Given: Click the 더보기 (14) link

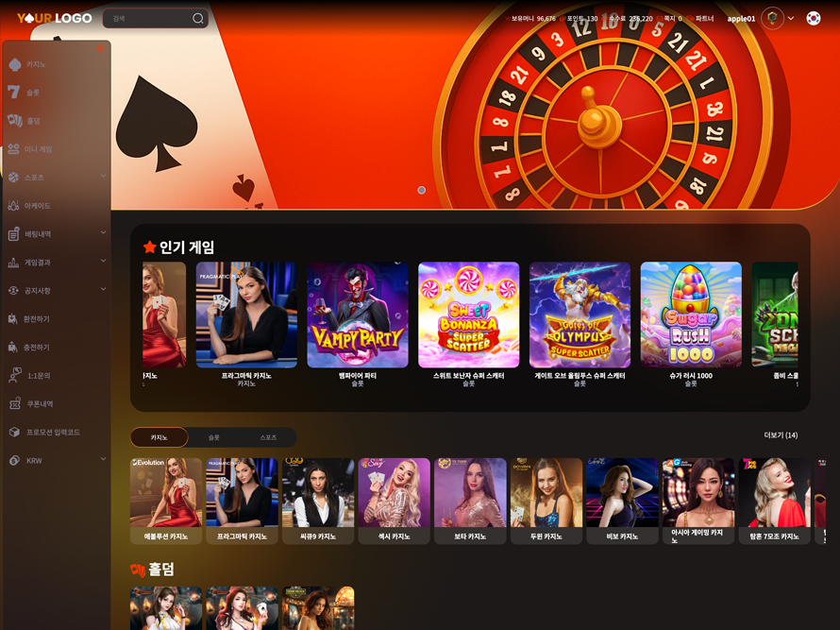Looking at the screenshot, I should coord(781,435).
